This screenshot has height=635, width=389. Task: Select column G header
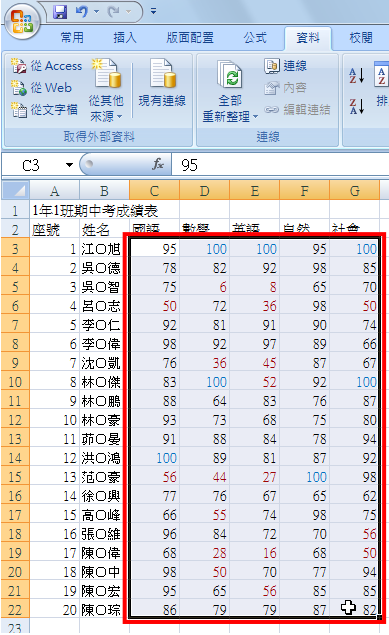click(355, 190)
